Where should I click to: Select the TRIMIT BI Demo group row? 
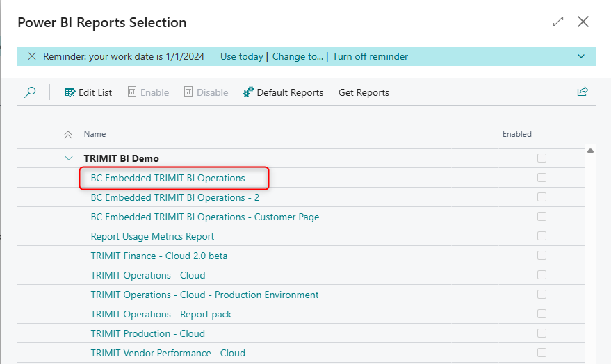(301, 158)
